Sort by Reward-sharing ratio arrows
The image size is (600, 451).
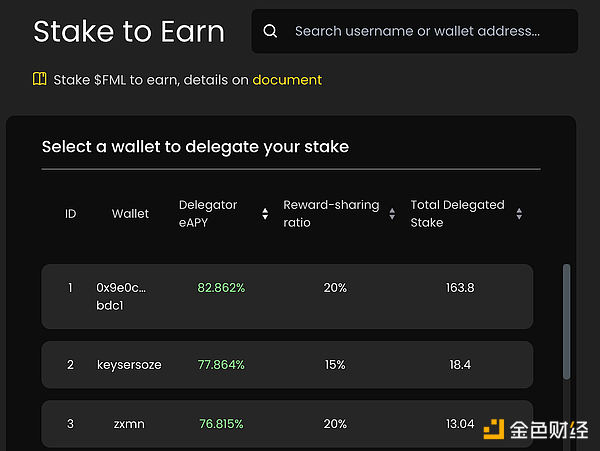[x=392, y=214]
